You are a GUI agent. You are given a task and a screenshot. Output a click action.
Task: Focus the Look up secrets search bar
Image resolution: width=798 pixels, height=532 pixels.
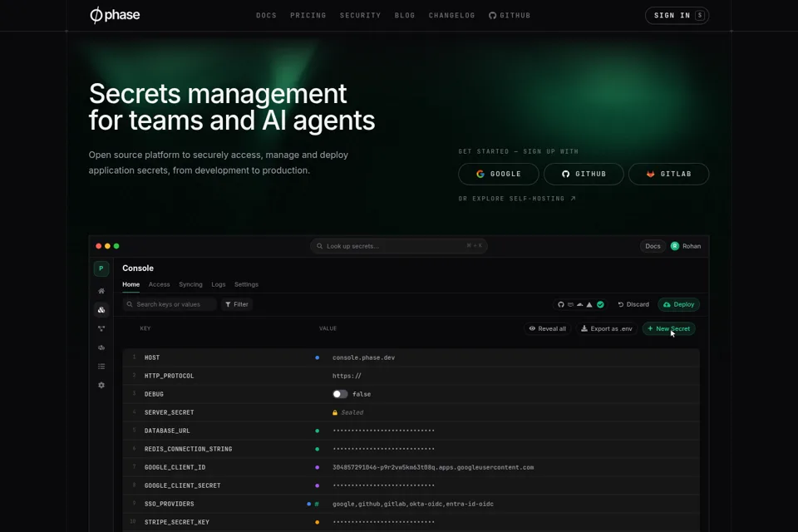pyautogui.click(x=398, y=246)
